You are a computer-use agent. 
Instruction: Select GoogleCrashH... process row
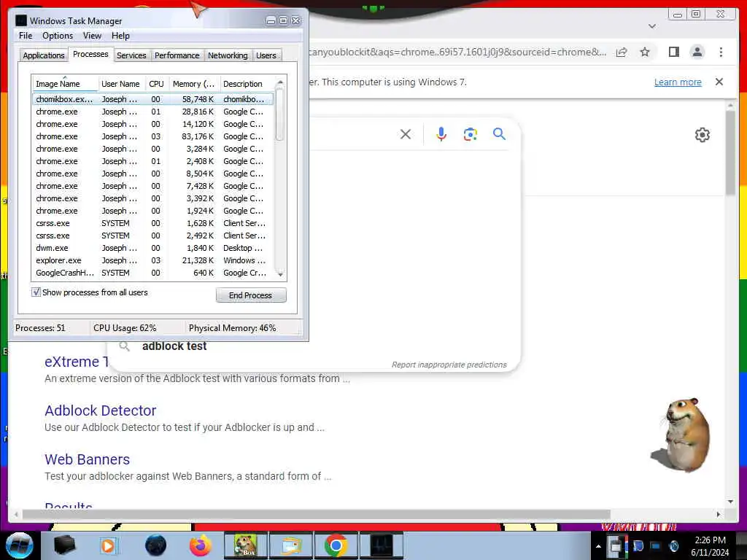pyautogui.click(x=153, y=273)
